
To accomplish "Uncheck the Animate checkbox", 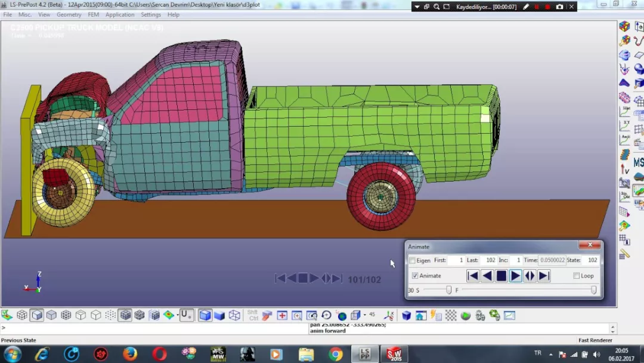I will 415,276.
